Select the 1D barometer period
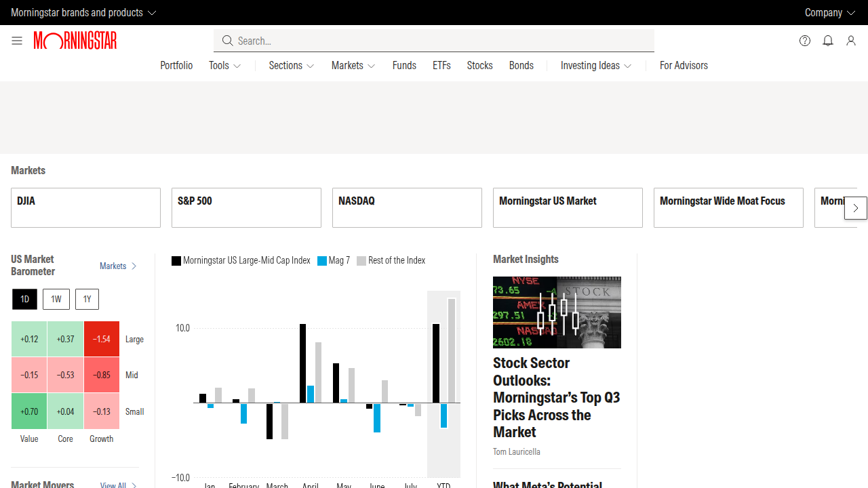The height and width of the screenshot is (488, 868). [24, 299]
